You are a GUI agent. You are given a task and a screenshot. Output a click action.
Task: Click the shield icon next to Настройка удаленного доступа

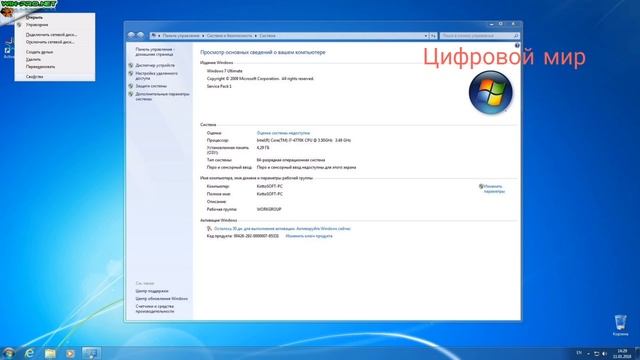(131, 73)
